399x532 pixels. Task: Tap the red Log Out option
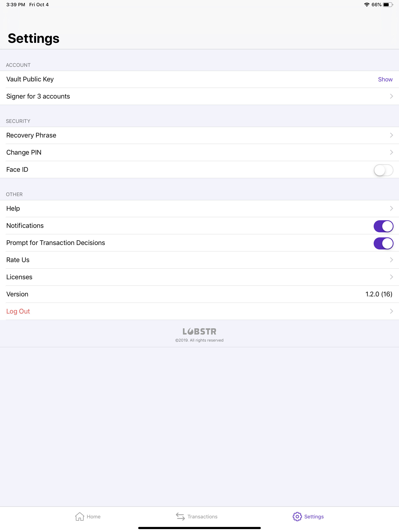click(18, 311)
